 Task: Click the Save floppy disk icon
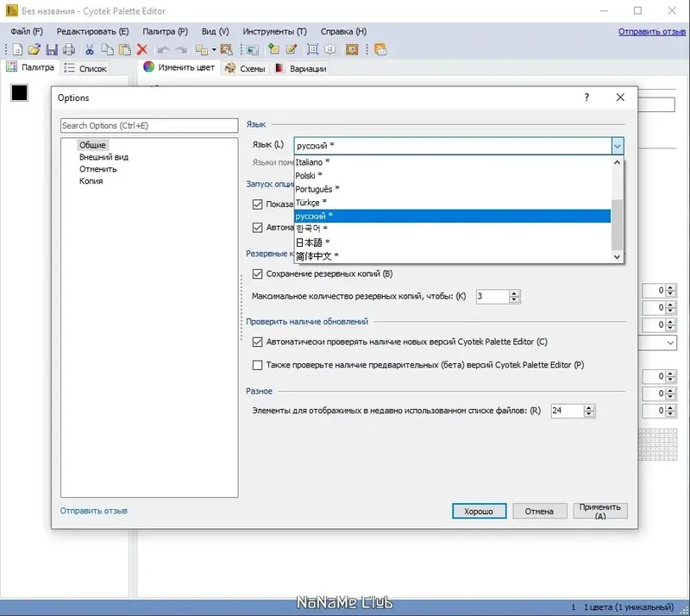pos(52,50)
